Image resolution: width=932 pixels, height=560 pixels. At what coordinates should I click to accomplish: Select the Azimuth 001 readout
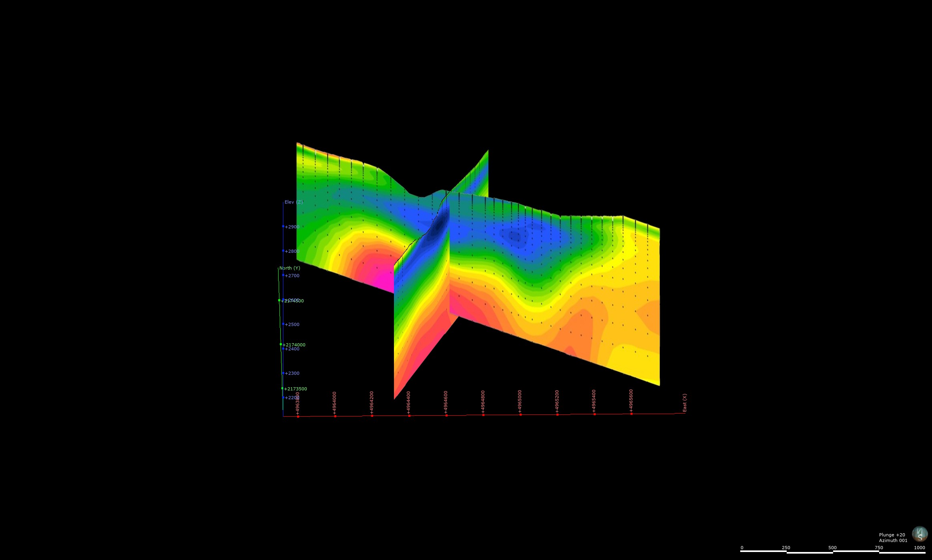(x=893, y=540)
